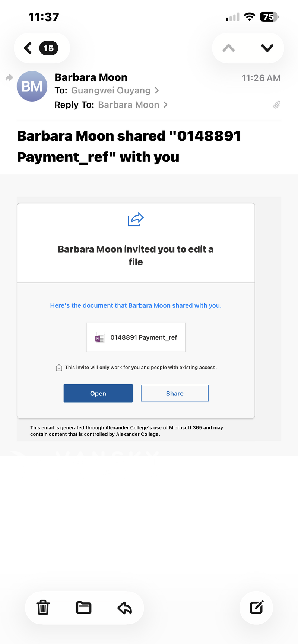Tap the paperclip attachment icon
298x644 pixels.
277,105
